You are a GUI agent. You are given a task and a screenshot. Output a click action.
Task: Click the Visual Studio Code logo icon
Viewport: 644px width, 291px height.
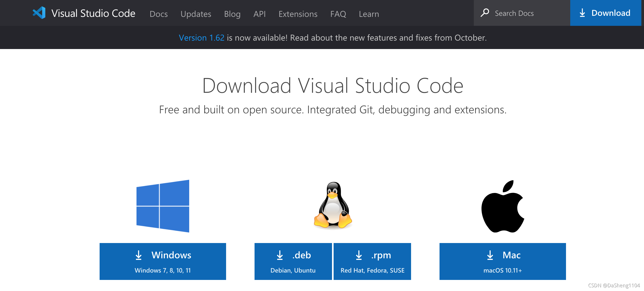click(x=39, y=13)
